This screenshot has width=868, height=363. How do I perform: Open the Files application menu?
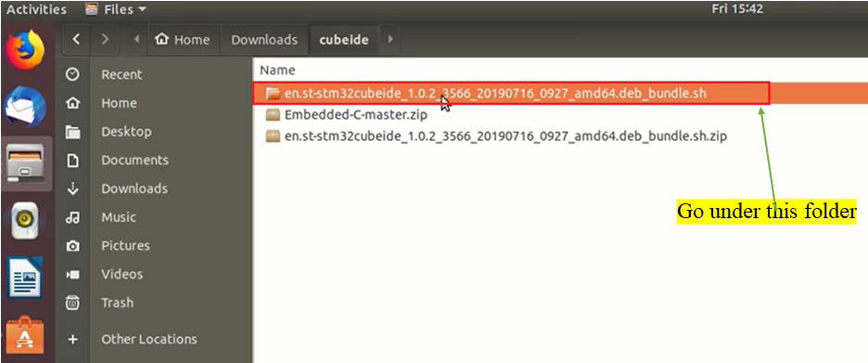coord(116,9)
